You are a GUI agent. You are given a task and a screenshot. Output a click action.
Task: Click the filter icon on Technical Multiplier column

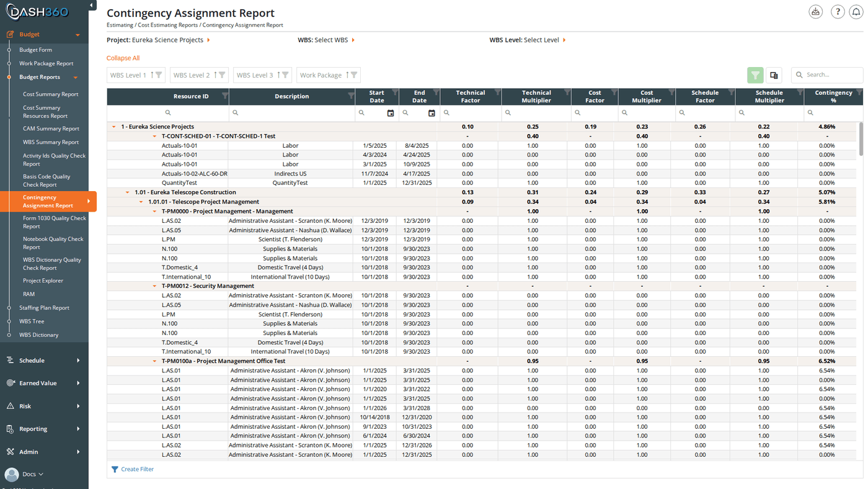click(x=567, y=92)
